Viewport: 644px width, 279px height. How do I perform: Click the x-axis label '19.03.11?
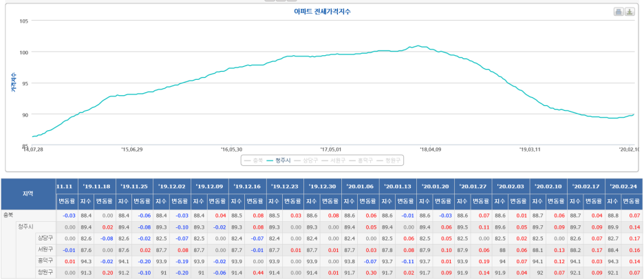(529, 149)
